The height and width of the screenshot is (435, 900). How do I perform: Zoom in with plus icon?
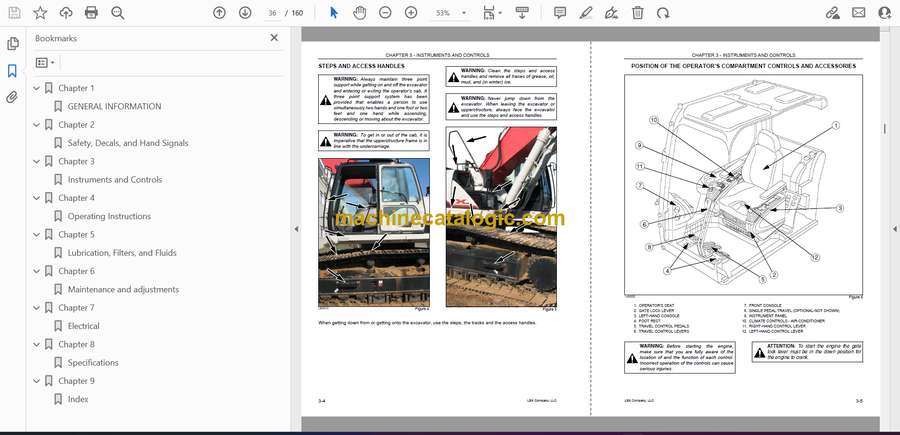click(411, 13)
